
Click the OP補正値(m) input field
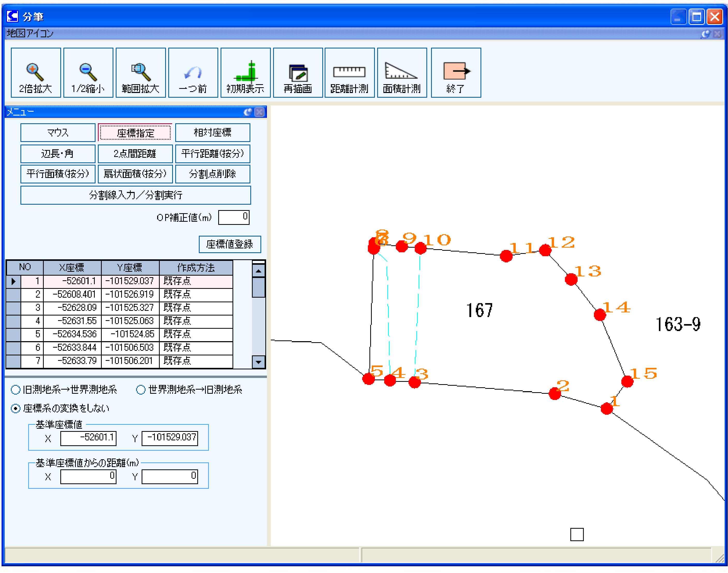[234, 217]
